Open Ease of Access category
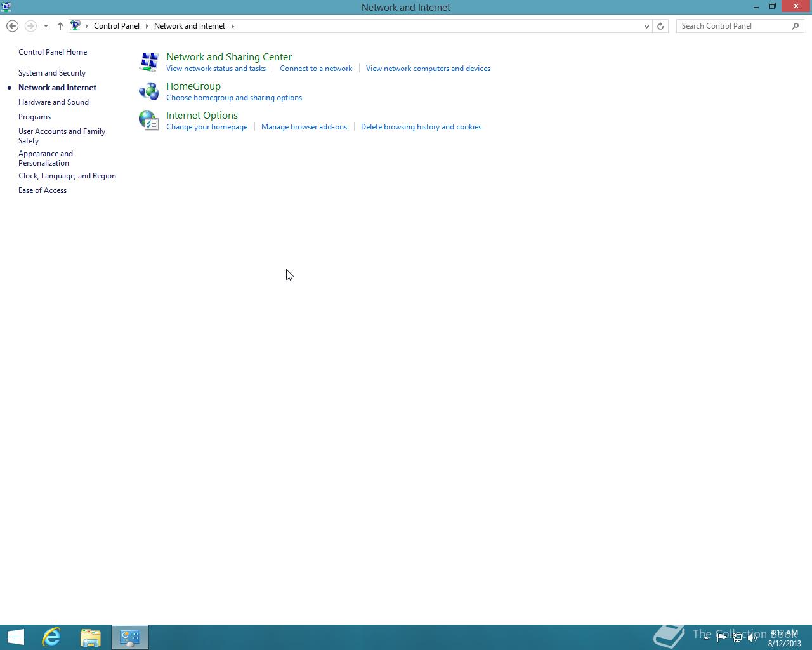 point(43,190)
